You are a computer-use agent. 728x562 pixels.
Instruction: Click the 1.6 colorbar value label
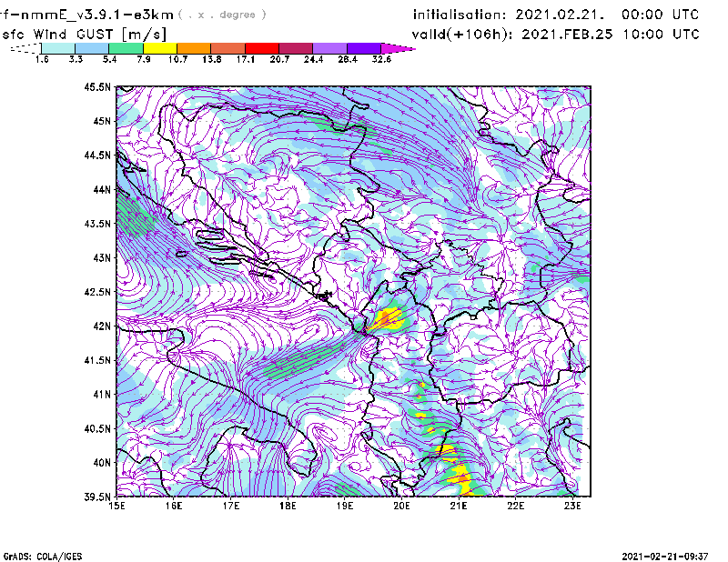[x=42, y=59]
